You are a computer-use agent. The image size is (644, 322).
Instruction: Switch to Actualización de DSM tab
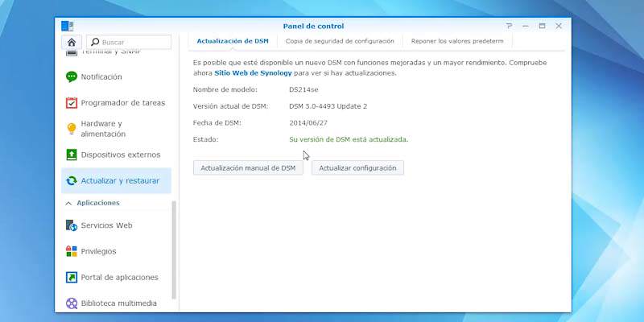(x=233, y=41)
